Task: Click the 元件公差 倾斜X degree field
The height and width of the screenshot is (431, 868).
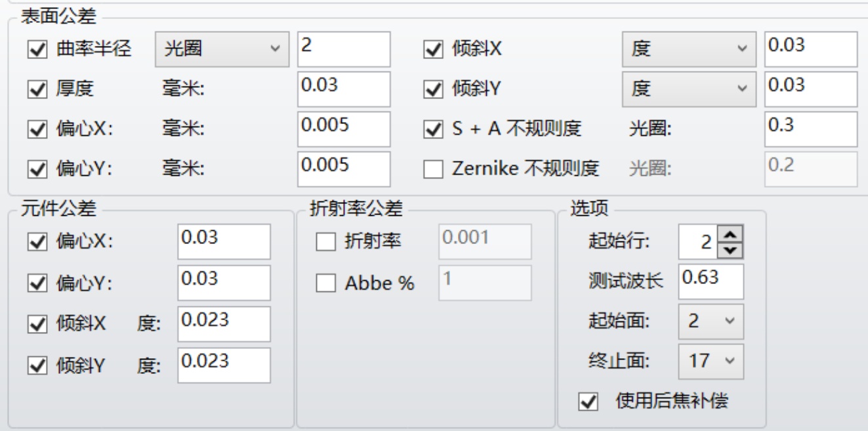Action: [224, 323]
